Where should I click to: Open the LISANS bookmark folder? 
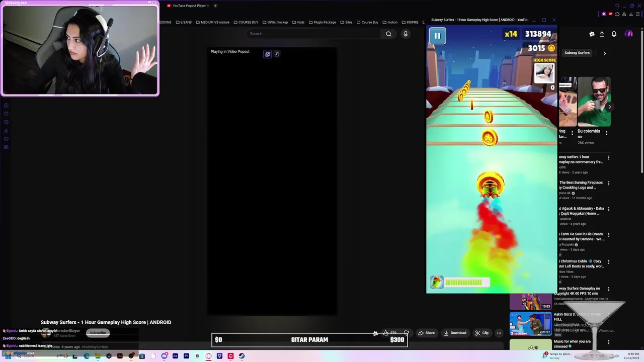point(184,22)
